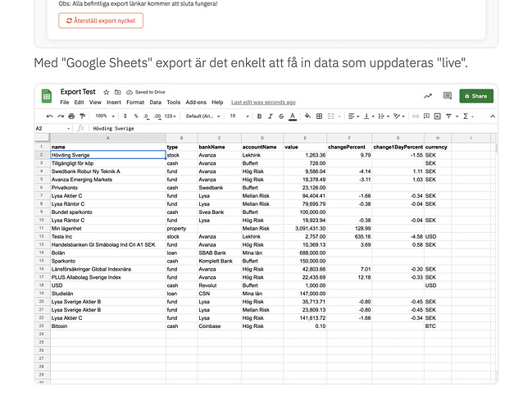The image size is (532, 410).
Task: Click the print icon
Action: (71, 116)
